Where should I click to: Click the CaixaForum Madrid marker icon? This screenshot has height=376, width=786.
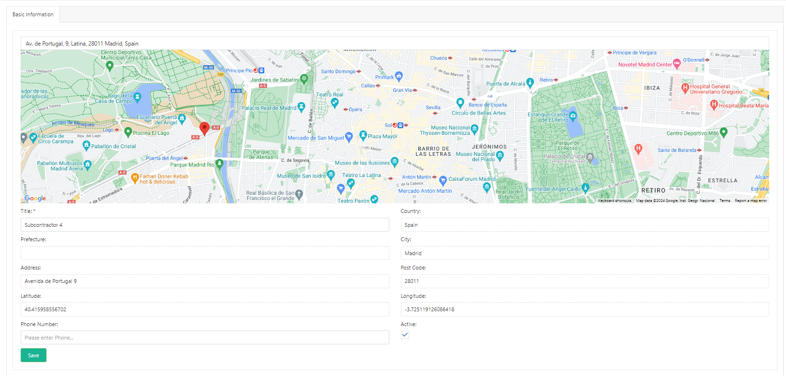coord(443,179)
